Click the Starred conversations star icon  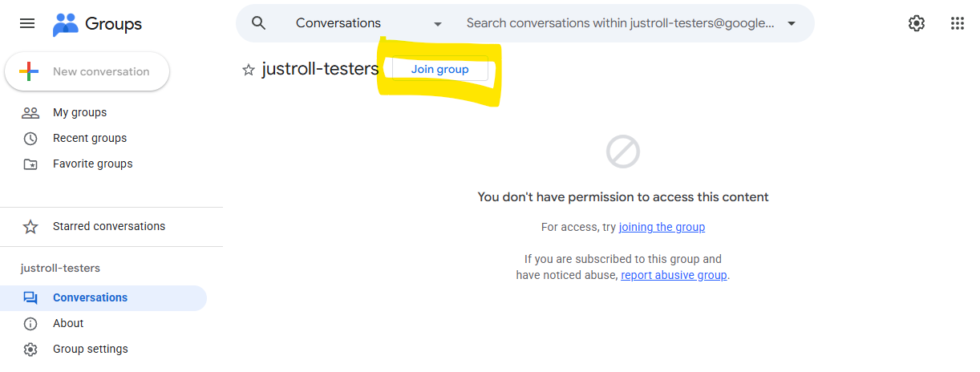click(x=30, y=227)
